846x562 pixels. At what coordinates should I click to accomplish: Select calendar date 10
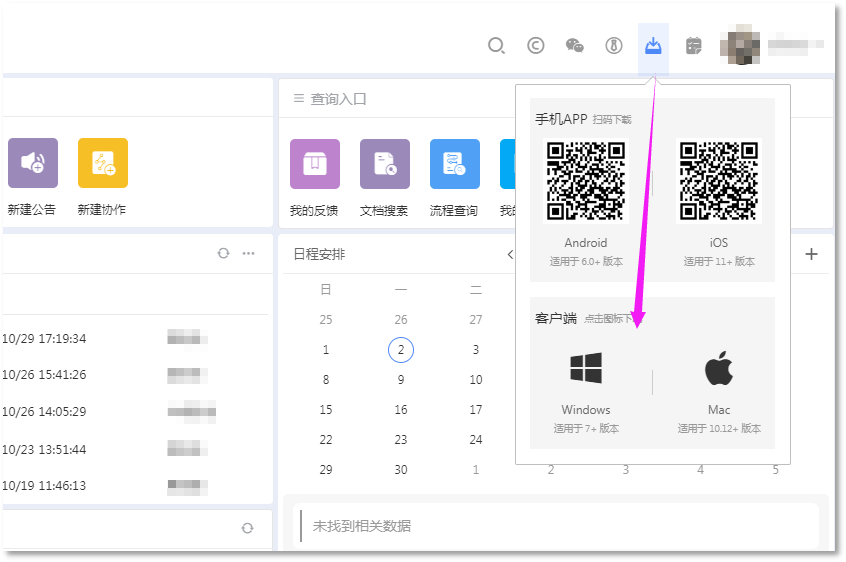click(x=476, y=380)
